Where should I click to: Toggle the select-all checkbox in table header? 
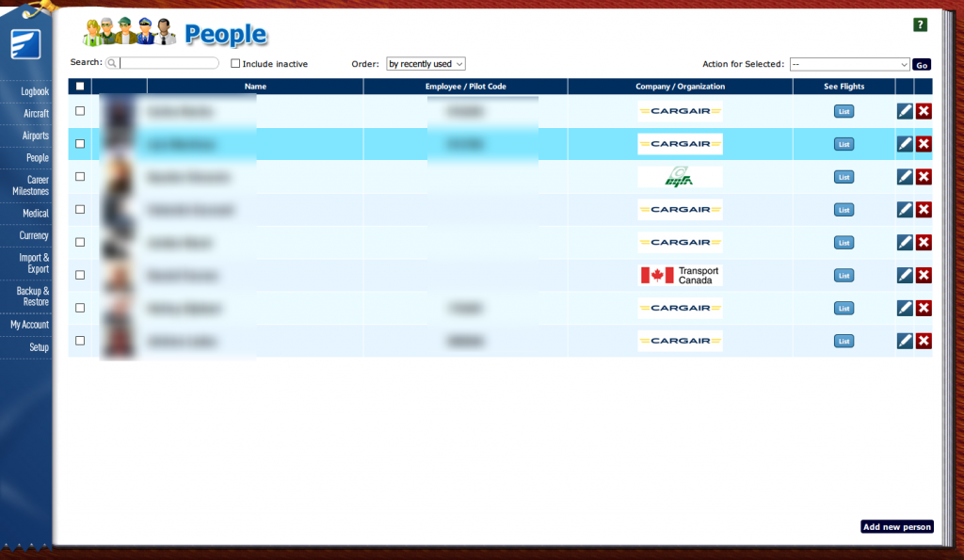[80, 87]
